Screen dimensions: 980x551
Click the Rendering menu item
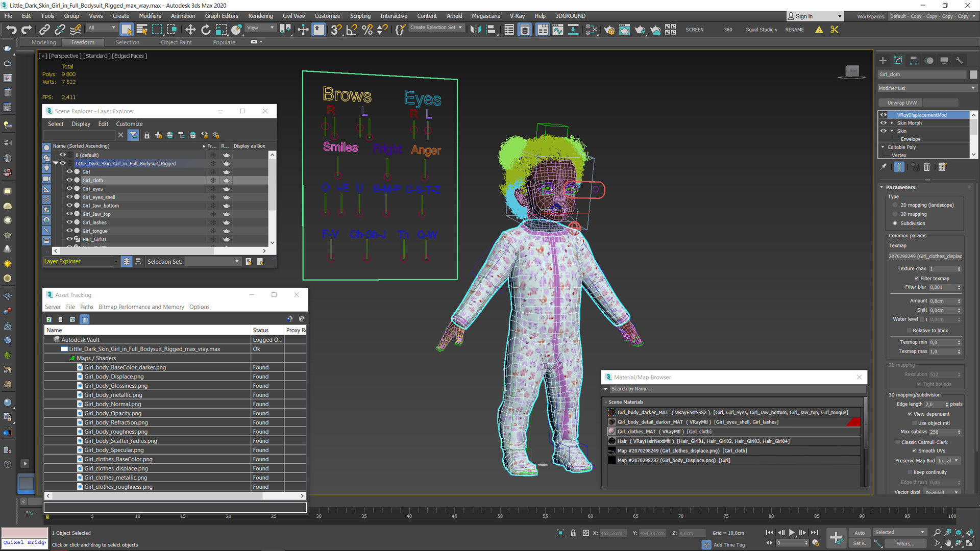coord(262,15)
